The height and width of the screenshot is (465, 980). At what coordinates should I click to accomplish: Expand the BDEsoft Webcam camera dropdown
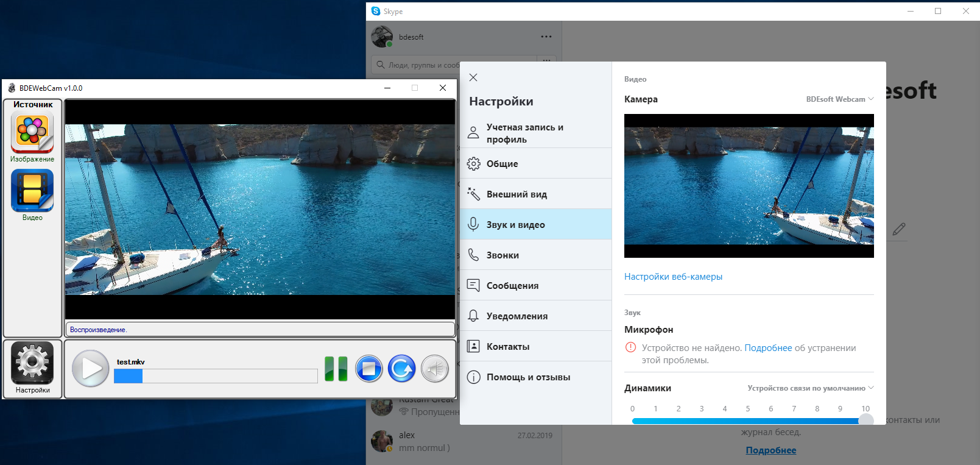coord(839,99)
